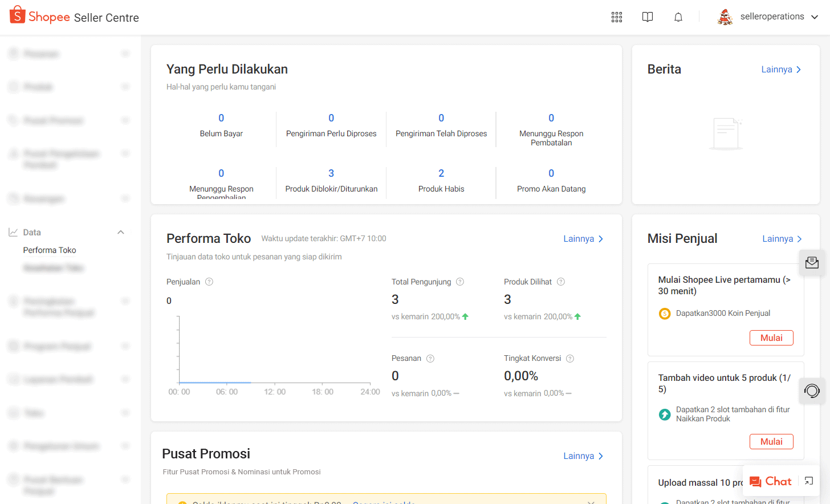
Task: Click the help icon beside Total Pengunjung
Action: pos(460,282)
